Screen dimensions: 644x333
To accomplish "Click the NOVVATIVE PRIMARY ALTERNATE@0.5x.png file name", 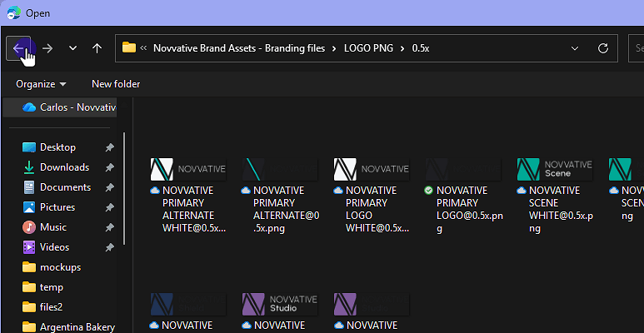I will point(287,210).
